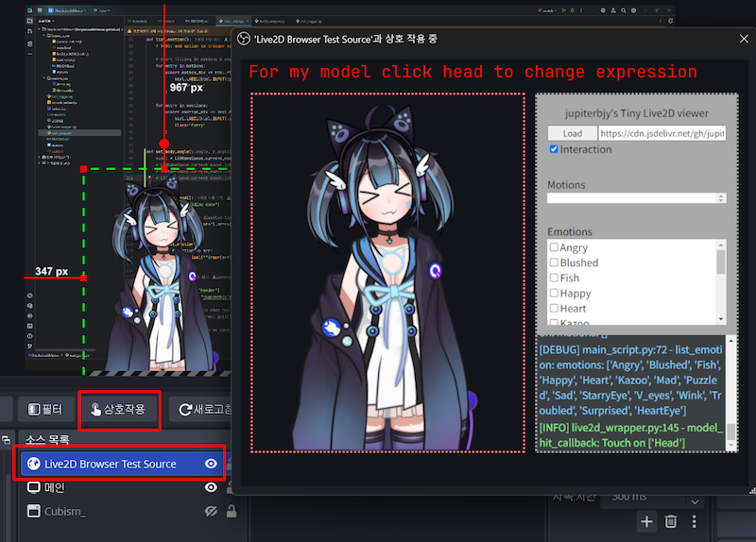This screenshot has width=756, height=542.
Task: Click the model URL input field
Action: [661, 134]
